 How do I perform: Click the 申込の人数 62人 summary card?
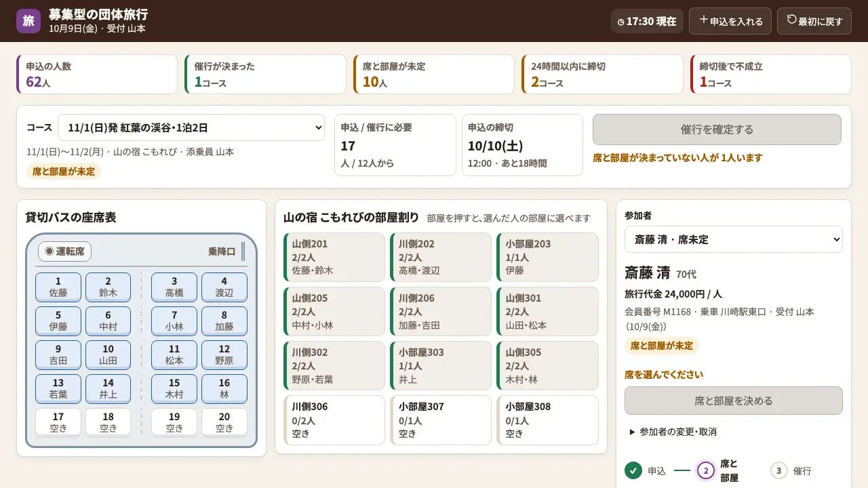[x=97, y=74]
